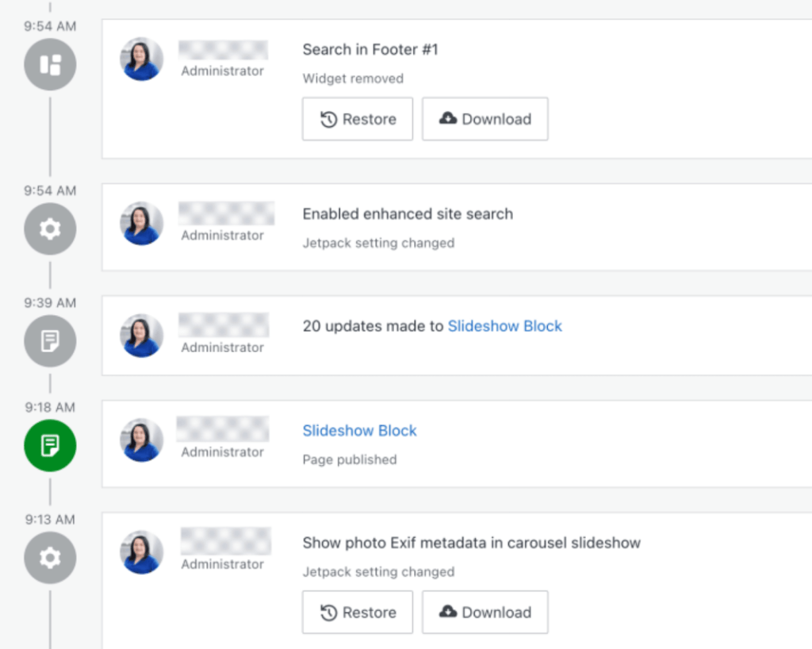Viewport: 812px width, 649px height.
Task: Click avatar on 20 updates entry
Action: pos(142,336)
